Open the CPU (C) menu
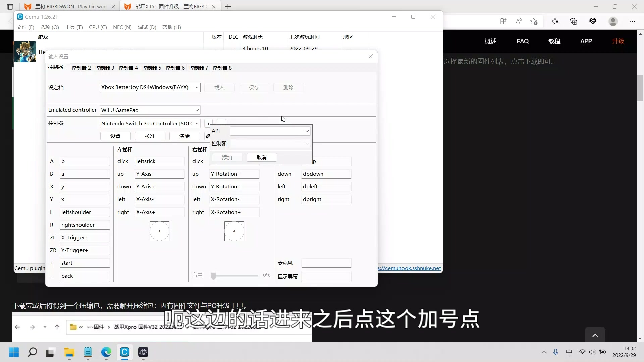Image resolution: width=644 pixels, height=362 pixels. (98, 27)
